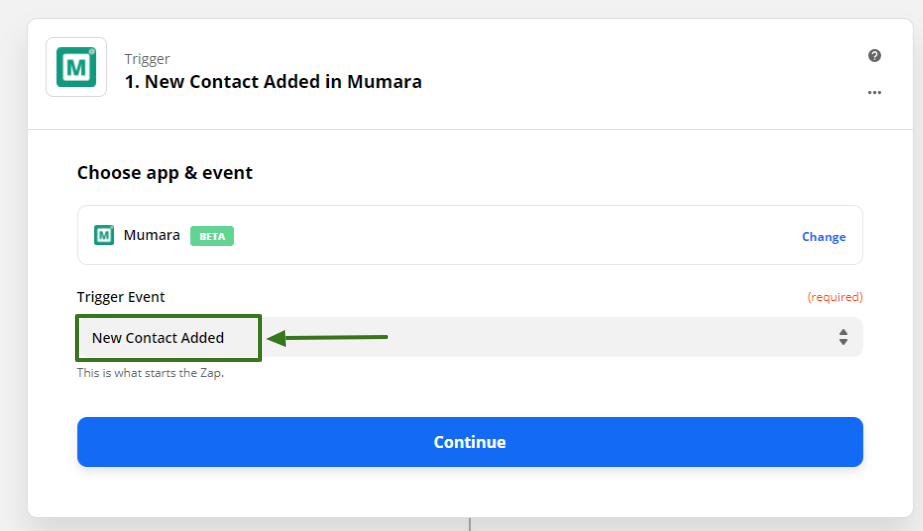Click the Mumara app name text
The image size is (923, 531).
coord(152,236)
